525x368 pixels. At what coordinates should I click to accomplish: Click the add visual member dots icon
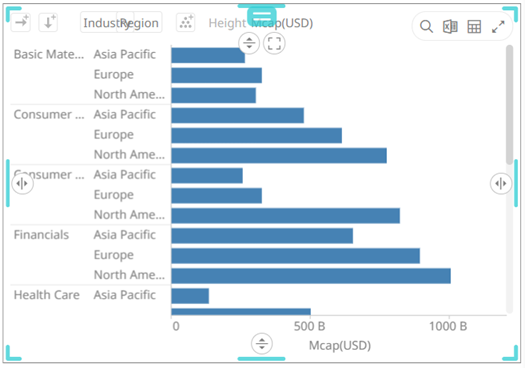pos(186,22)
